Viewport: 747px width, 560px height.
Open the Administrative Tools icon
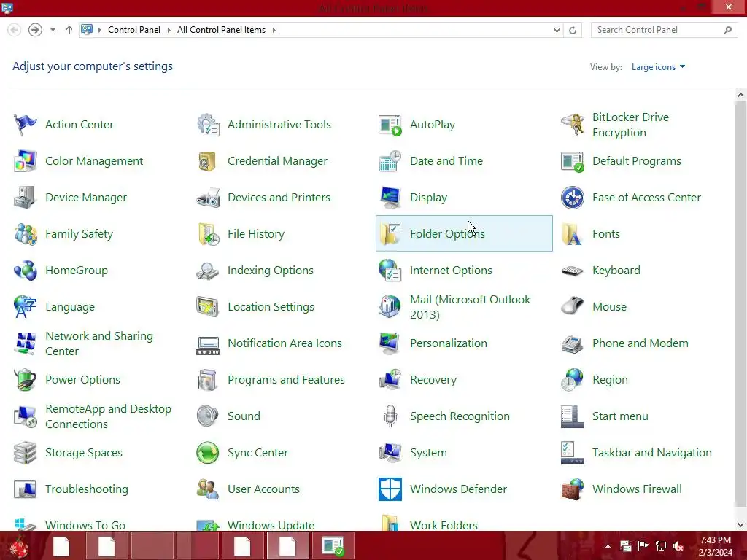[208, 125]
